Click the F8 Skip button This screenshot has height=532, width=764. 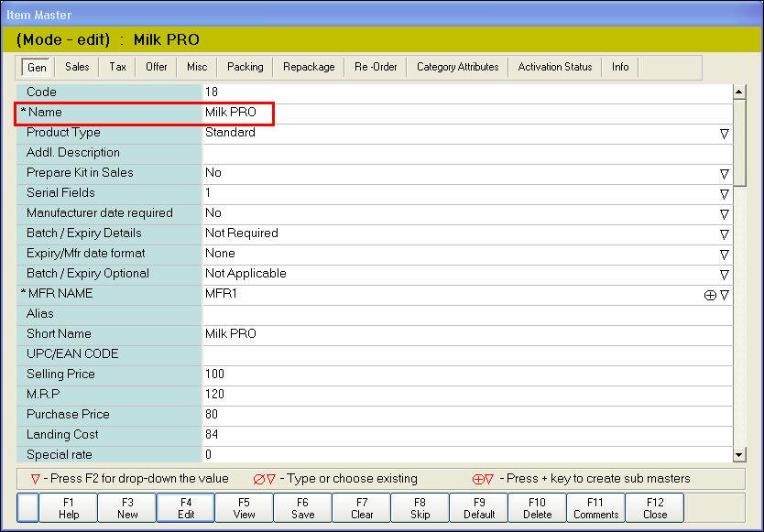pos(420,508)
